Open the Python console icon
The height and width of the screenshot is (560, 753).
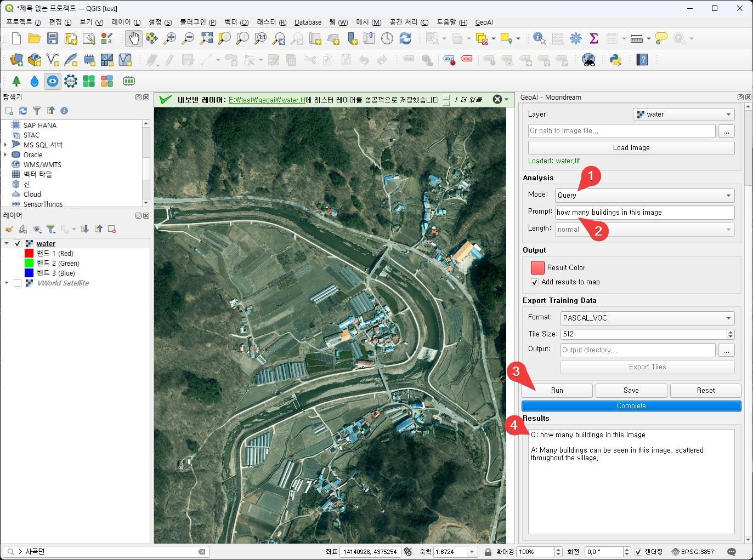(615, 60)
